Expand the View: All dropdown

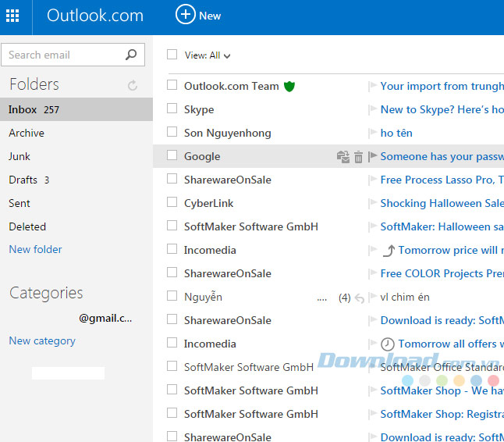coord(208,55)
